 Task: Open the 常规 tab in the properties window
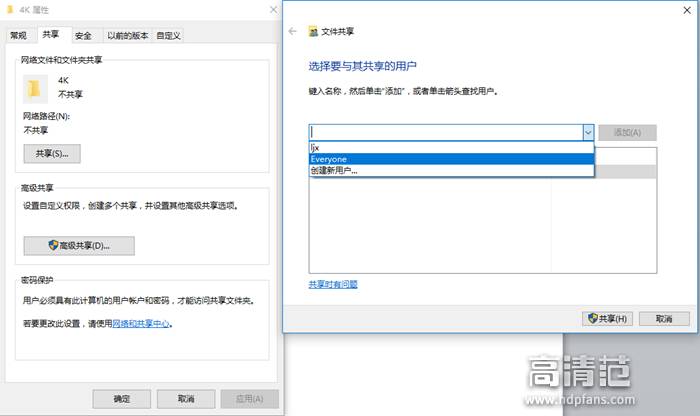point(19,35)
